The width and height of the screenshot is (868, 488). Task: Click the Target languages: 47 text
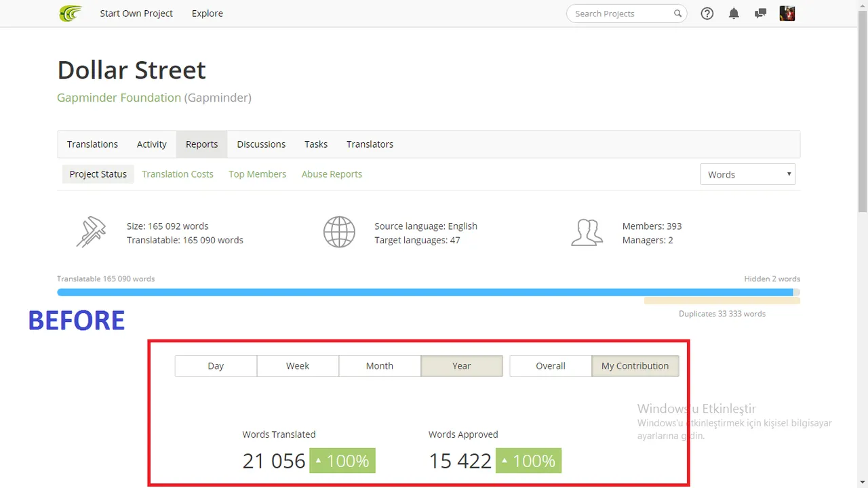point(417,240)
